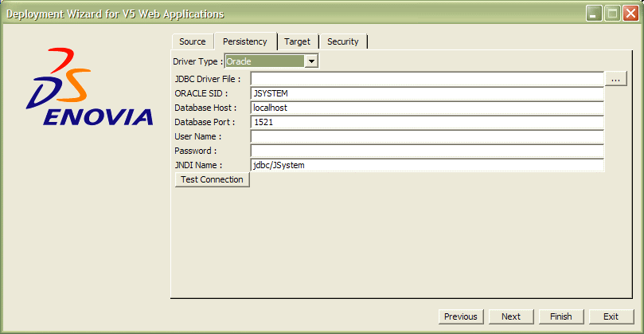Switch to the Source tab
The height and width of the screenshot is (334, 644).
(192, 41)
